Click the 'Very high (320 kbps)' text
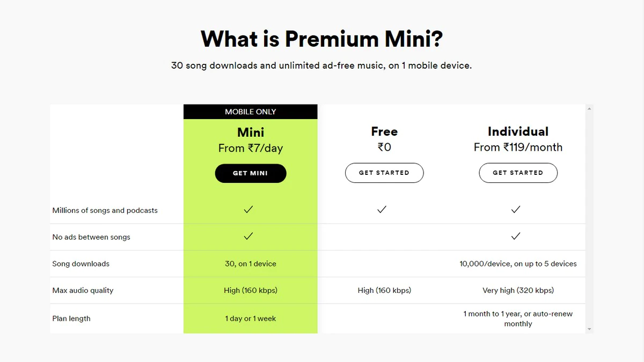This screenshot has height=362, width=644. [x=518, y=290]
